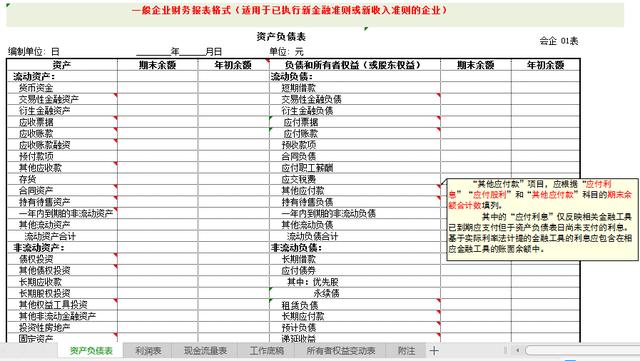Switch to the 资产负债表 sheet tab
640x361 pixels.
click(91, 350)
